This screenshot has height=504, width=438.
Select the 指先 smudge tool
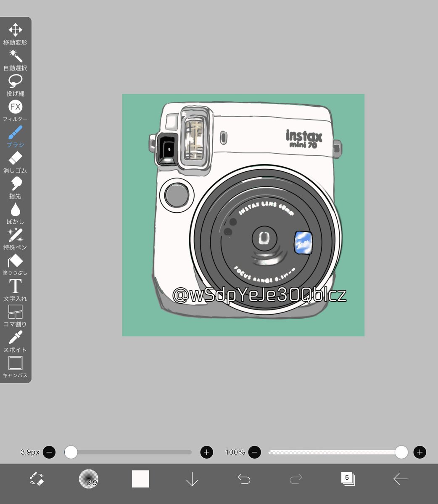[16, 188]
